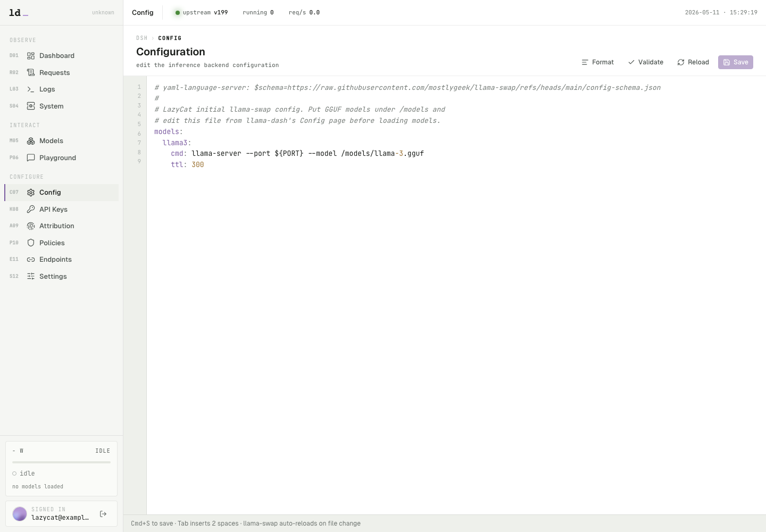Click the 'running 0' status text

[x=258, y=13]
